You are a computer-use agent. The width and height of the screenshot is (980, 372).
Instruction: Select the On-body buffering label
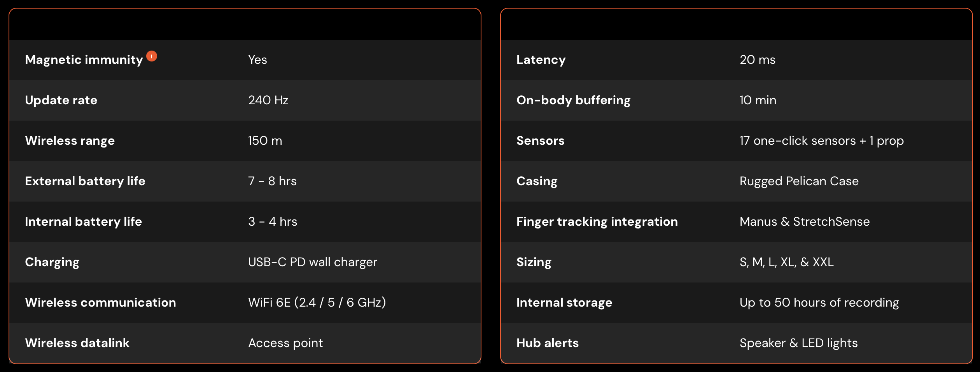tap(573, 100)
